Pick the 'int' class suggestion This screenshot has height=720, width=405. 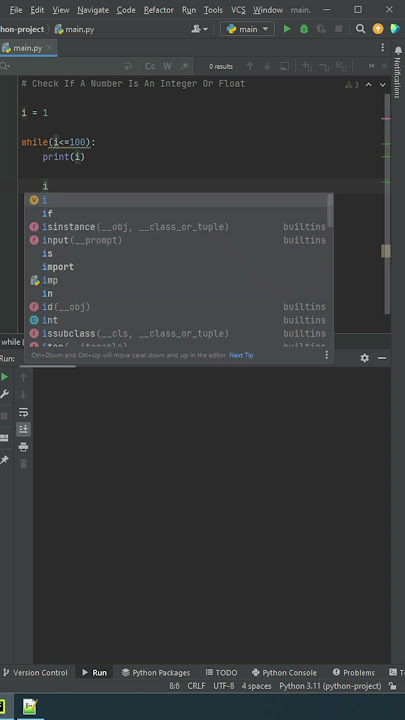pyautogui.click(x=179, y=320)
